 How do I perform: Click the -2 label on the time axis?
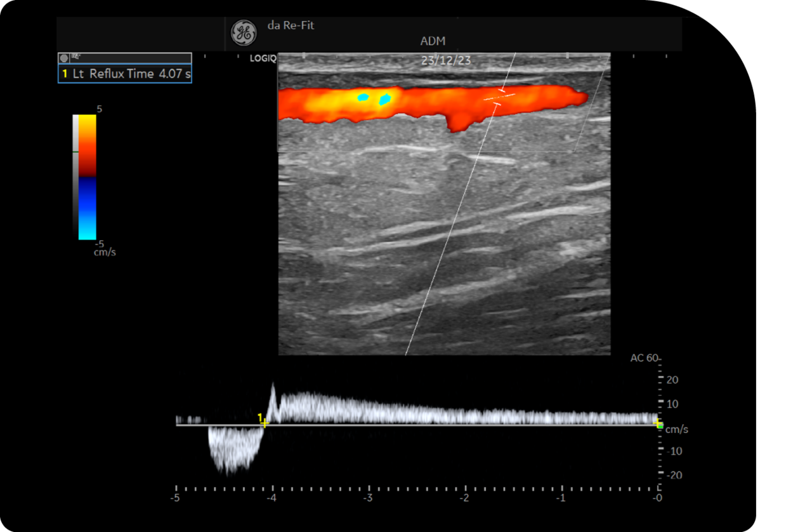click(464, 498)
